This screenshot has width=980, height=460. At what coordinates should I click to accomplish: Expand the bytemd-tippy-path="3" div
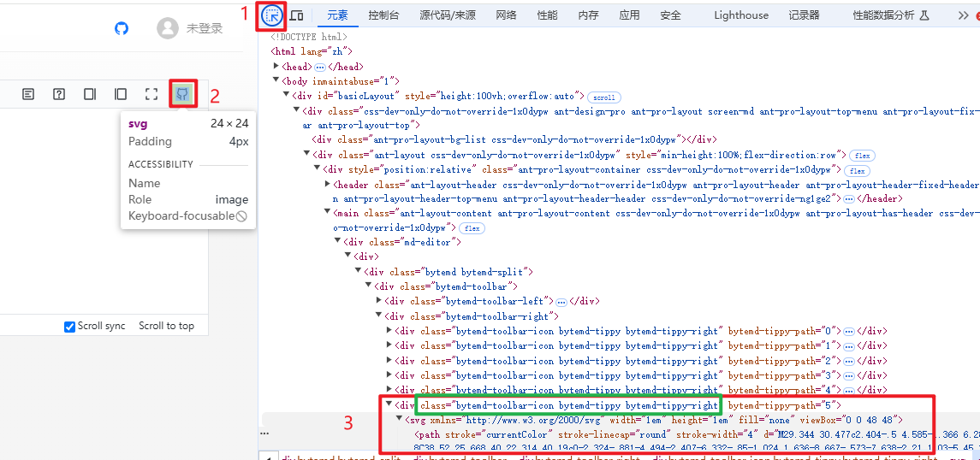tap(389, 375)
